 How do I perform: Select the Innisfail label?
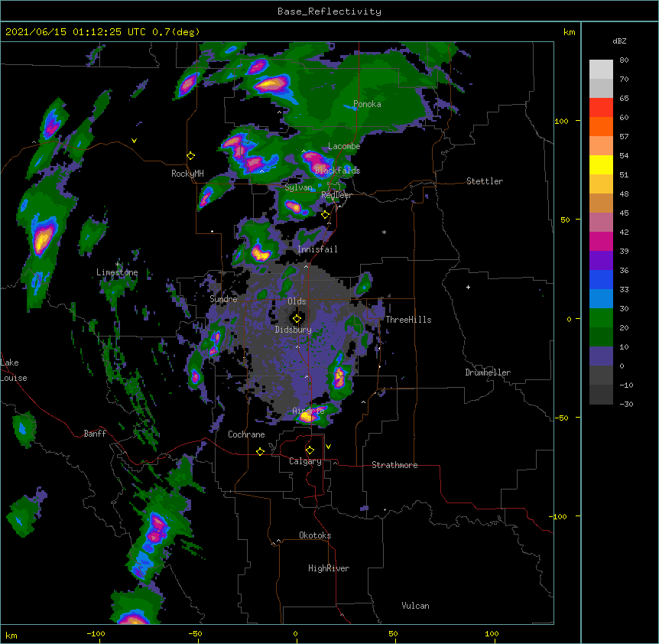[317, 249]
